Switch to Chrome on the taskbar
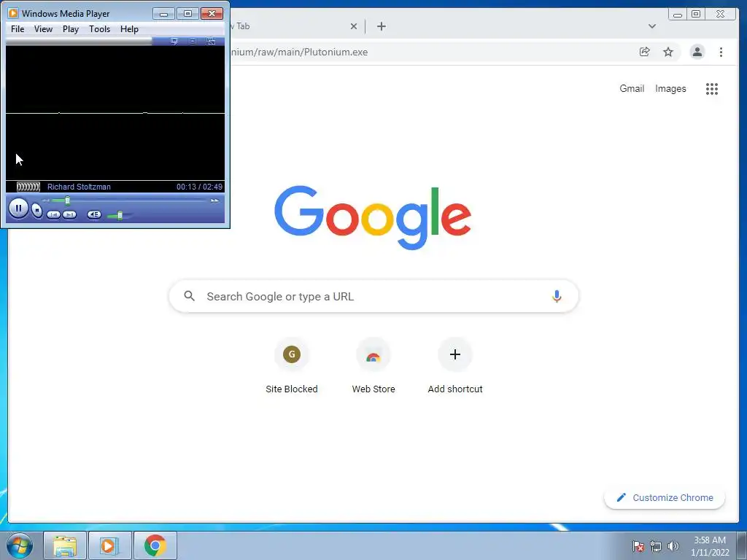Viewport: 747px width, 560px height. [x=155, y=545]
